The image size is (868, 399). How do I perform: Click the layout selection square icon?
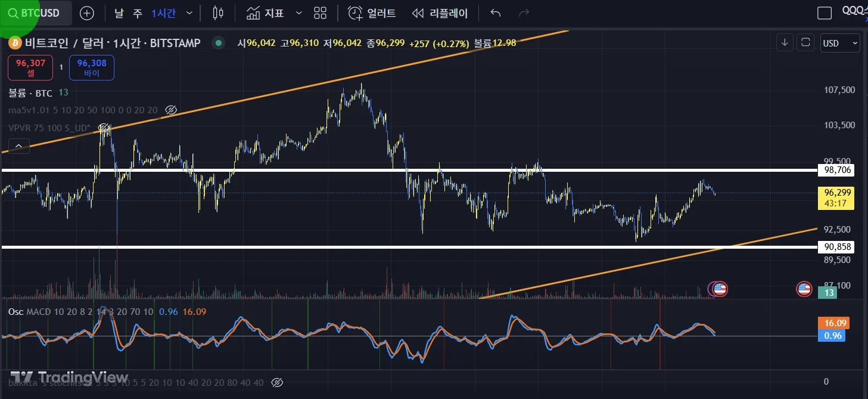pos(825,13)
